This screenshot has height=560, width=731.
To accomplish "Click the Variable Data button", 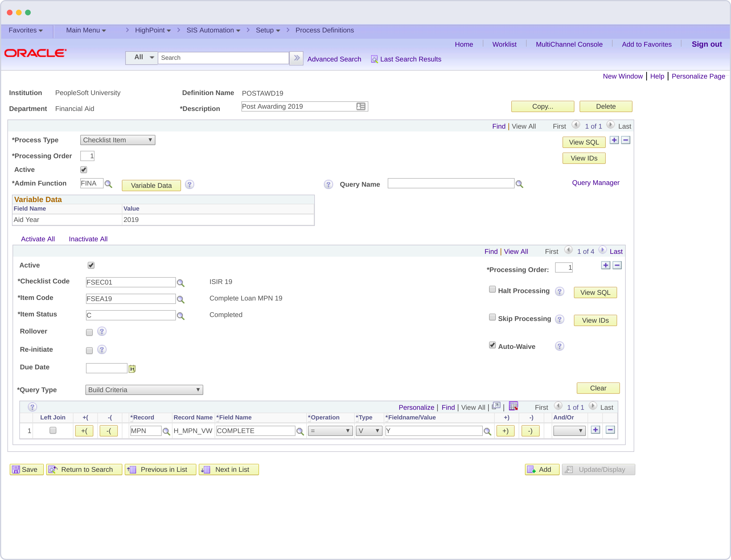I will (x=151, y=185).
